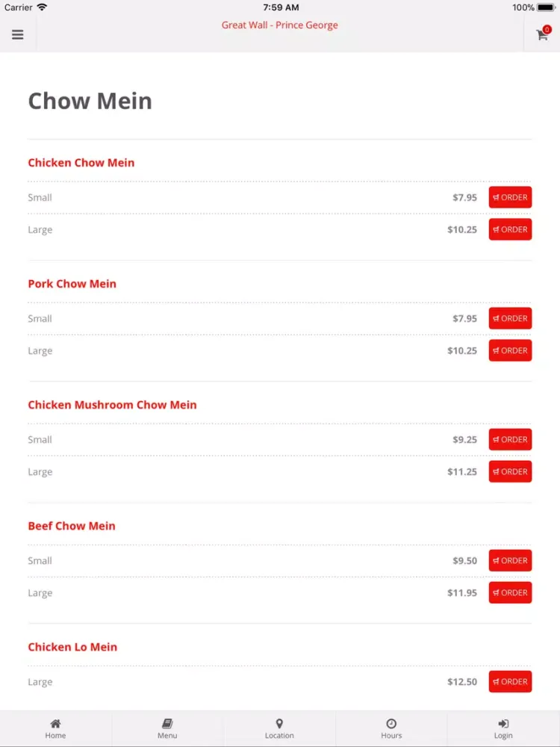This screenshot has height=747, width=560.
Task: Click Great Wall - Prince George title
Action: tap(279, 25)
